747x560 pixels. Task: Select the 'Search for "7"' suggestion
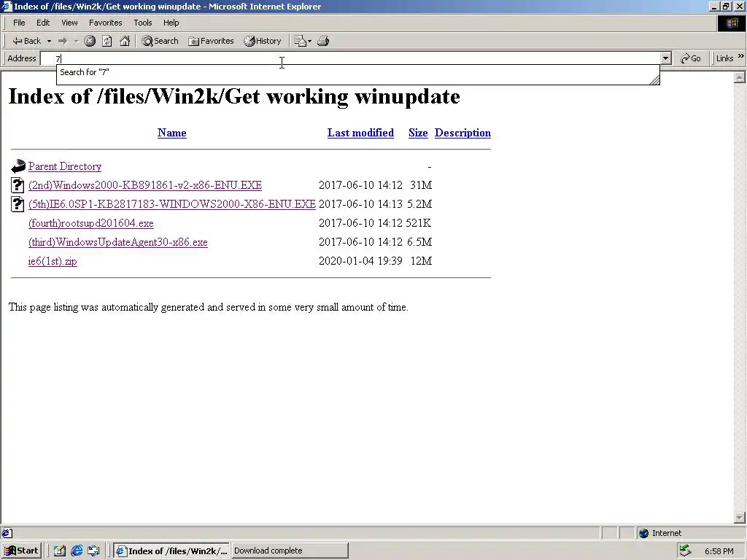(85, 72)
